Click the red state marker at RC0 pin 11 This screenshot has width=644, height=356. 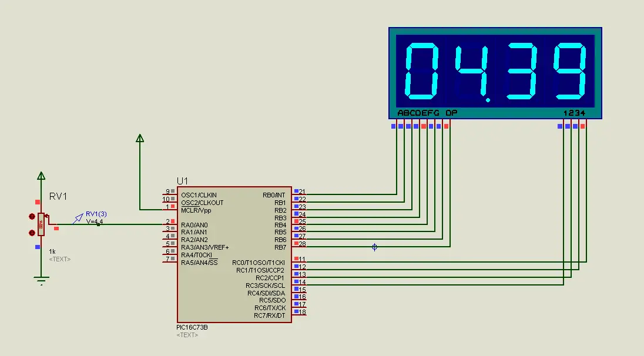[x=296, y=258]
